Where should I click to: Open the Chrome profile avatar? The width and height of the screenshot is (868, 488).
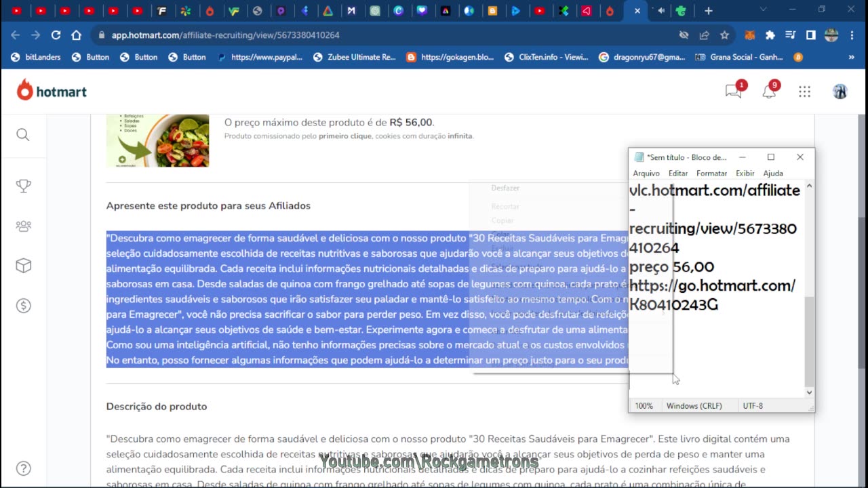coord(831,35)
